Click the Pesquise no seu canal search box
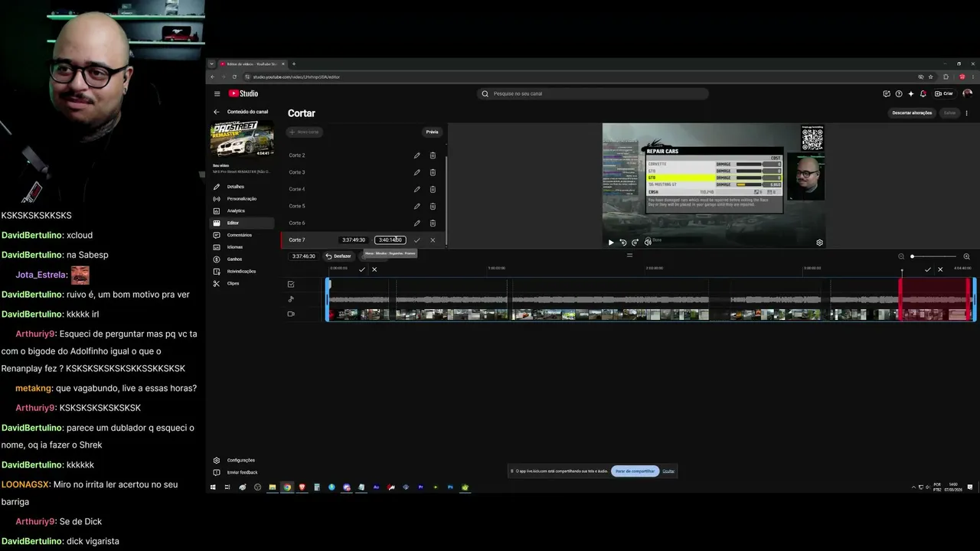 (x=593, y=93)
